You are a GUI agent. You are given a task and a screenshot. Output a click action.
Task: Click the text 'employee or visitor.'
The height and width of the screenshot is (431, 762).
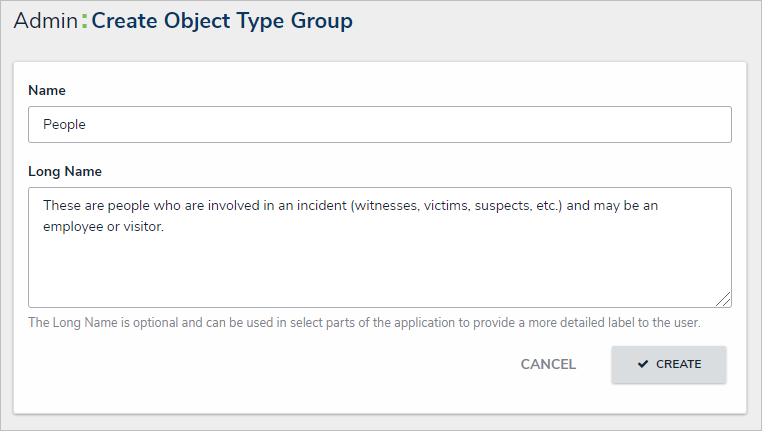click(x=106, y=226)
